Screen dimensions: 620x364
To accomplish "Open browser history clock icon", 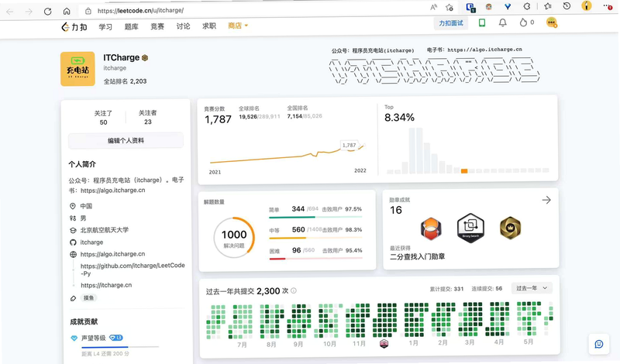I will [567, 6].
